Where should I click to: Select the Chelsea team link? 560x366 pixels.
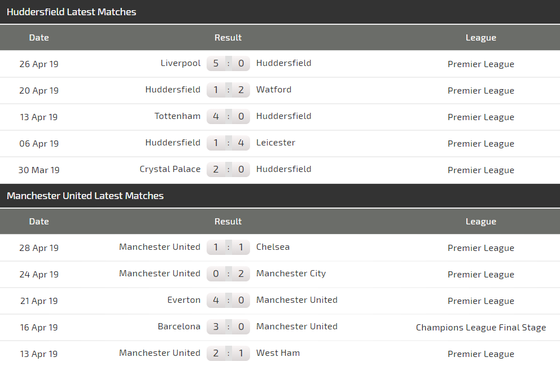click(x=272, y=247)
